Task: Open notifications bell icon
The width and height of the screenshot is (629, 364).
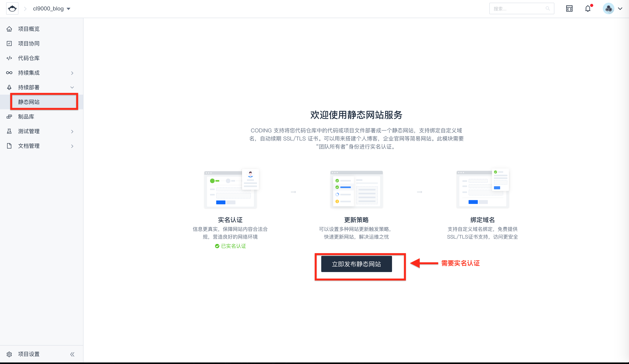Action: (588, 9)
